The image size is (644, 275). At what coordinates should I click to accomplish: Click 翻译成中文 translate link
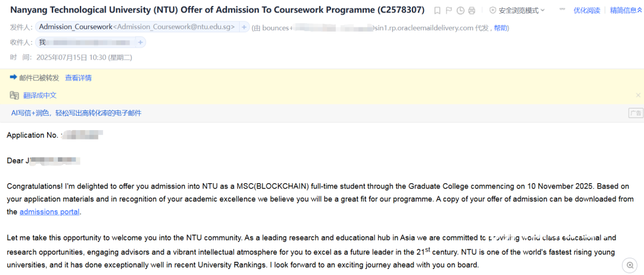coord(40,95)
